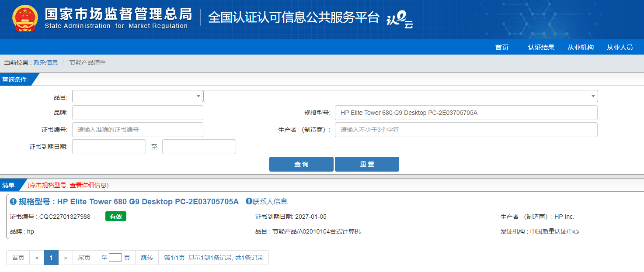Viewport: 644px width, 272px height.
Task: Go to 首页 in the navigation bar
Action: (502, 47)
